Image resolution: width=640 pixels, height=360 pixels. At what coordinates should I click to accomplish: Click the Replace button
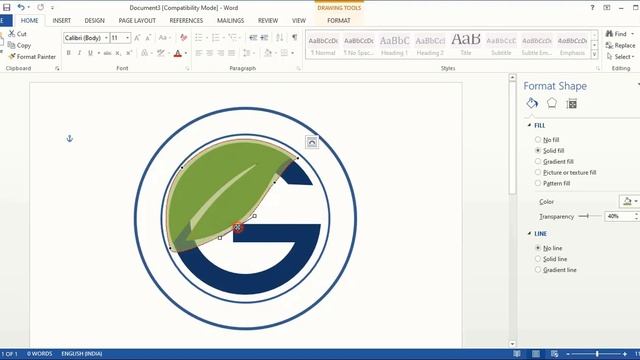click(621, 45)
